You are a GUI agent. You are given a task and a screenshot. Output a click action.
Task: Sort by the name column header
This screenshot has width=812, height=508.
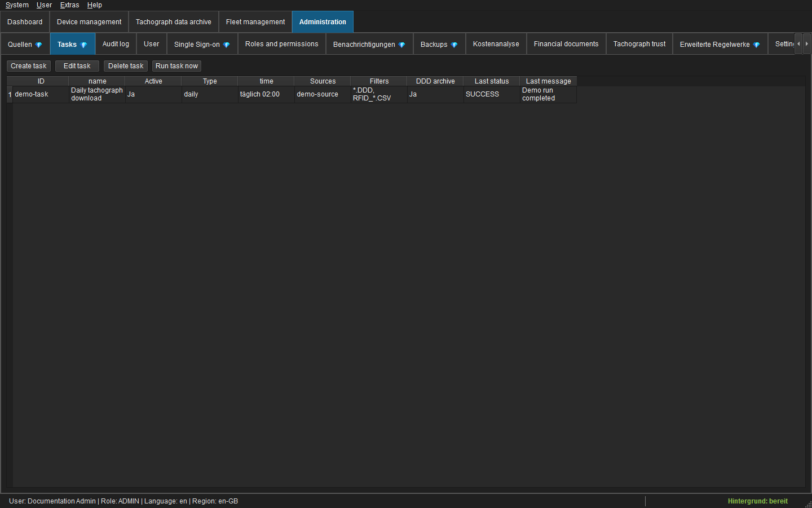[97, 81]
